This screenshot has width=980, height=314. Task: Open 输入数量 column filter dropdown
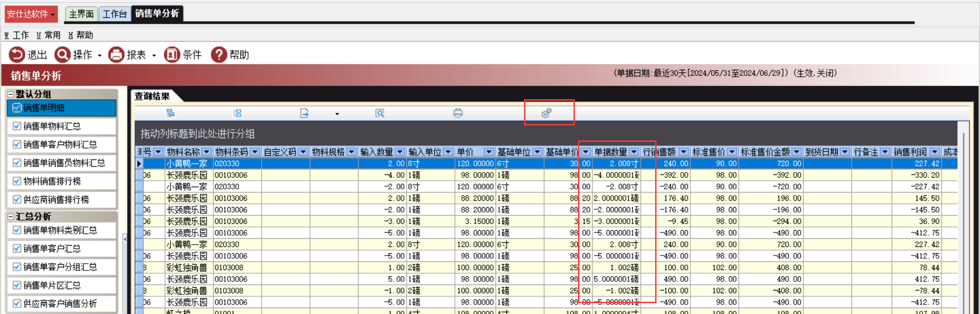pos(400,152)
